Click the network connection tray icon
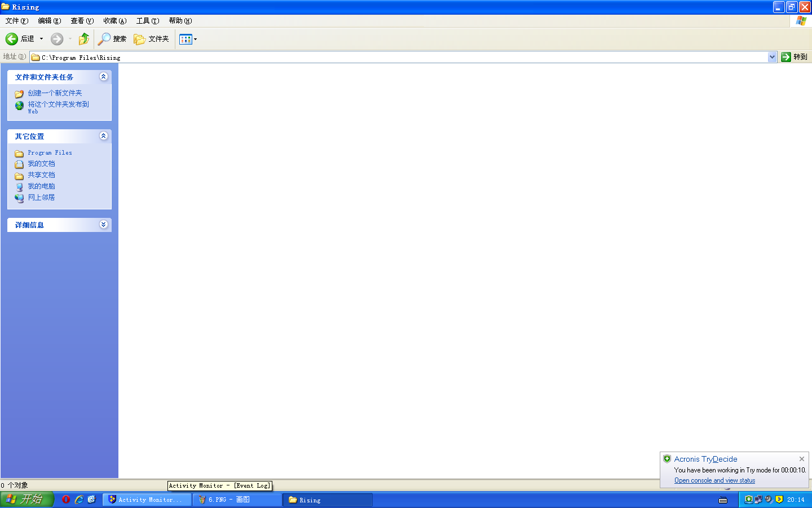812x508 pixels. click(758, 500)
